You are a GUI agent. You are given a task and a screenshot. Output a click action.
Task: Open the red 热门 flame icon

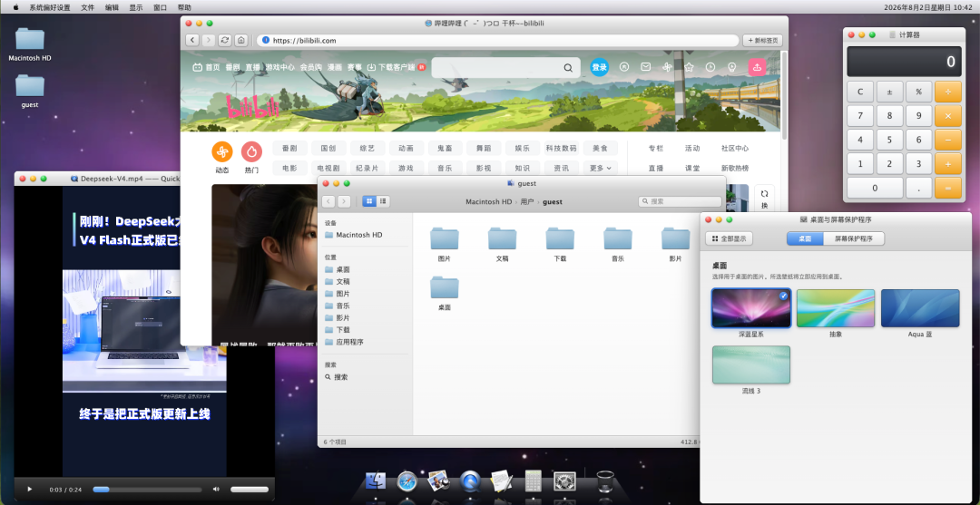tap(251, 151)
